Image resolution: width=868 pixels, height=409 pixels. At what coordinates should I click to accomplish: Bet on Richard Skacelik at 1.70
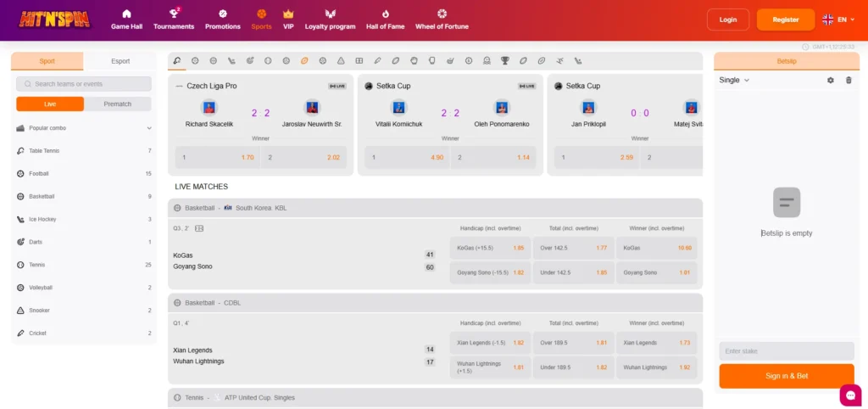pyautogui.click(x=217, y=157)
